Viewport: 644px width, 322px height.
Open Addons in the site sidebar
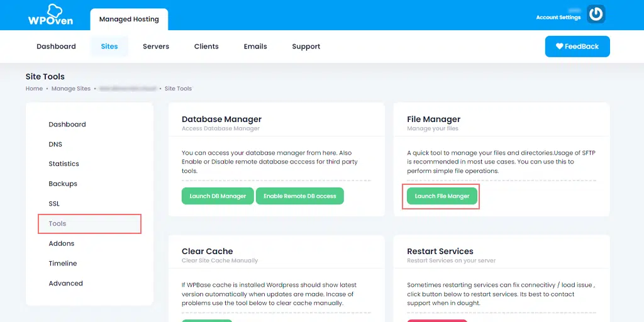click(62, 243)
